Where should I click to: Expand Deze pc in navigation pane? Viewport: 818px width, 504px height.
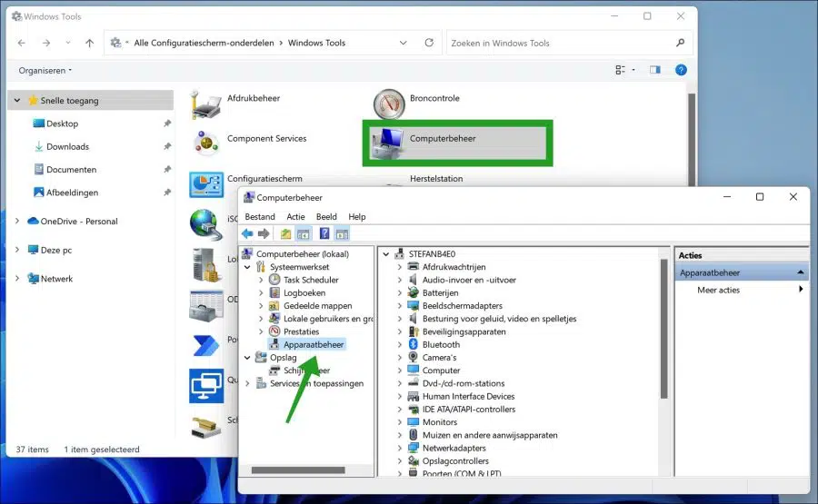coord(17,250)
